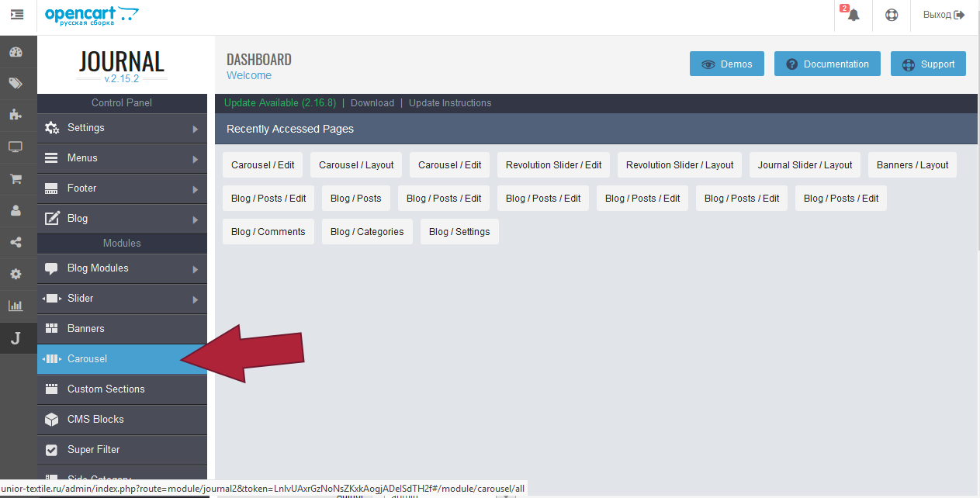Open the Update Instructions link
Screen dimensions: 980x498
pyautogui.click(x=450, y=103)
